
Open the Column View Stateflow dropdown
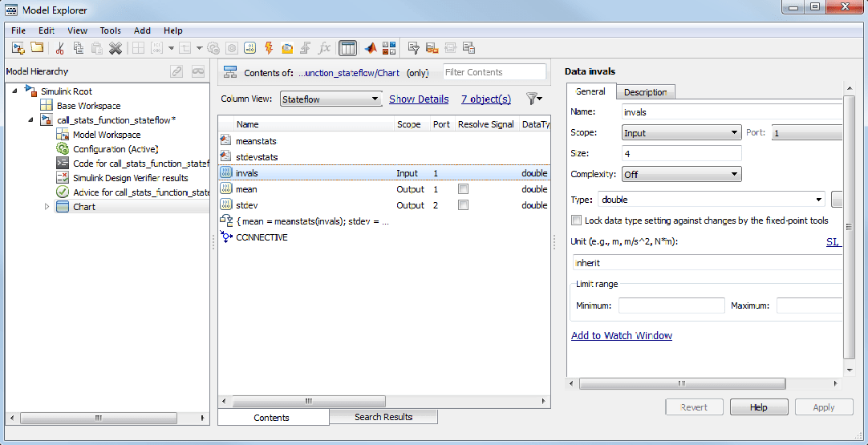pyautogui.click(x=331, y=99)
